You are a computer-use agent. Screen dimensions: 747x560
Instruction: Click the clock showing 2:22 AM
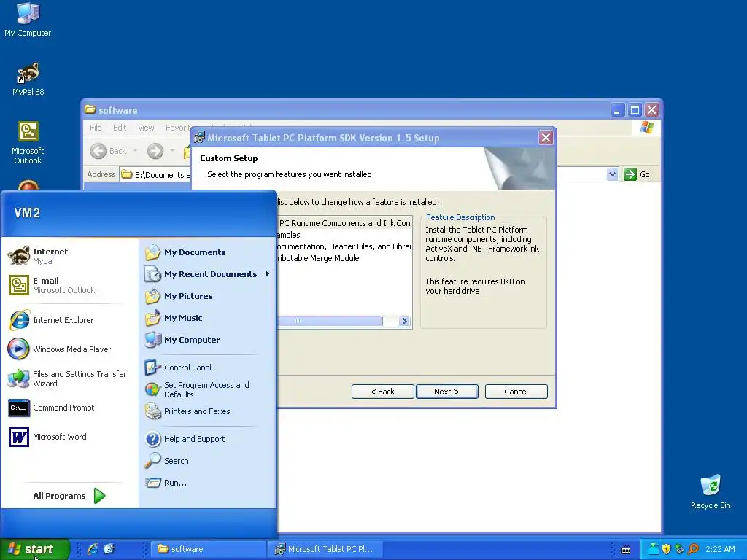point(720,549)
